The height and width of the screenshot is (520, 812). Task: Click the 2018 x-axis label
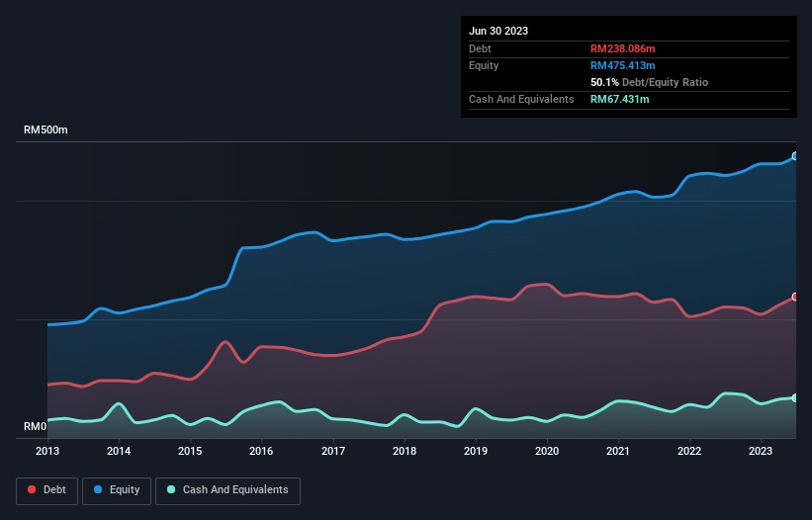pyautogui.click(x=405, y=451)
